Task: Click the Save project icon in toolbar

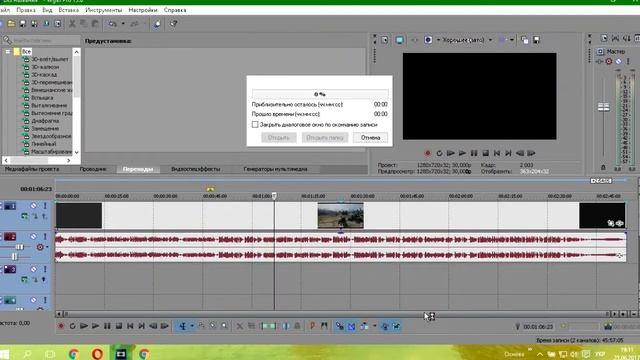Action: click(x=23, y=24)
